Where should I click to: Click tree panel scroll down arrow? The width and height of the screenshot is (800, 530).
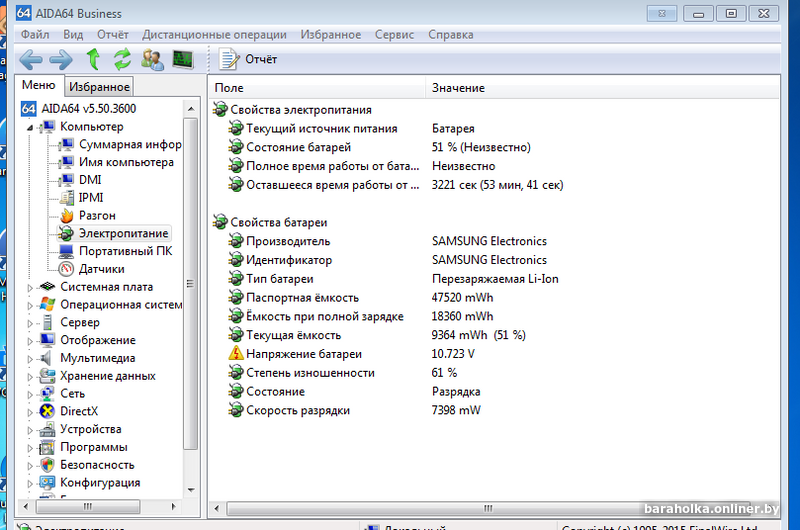(191, 490)
